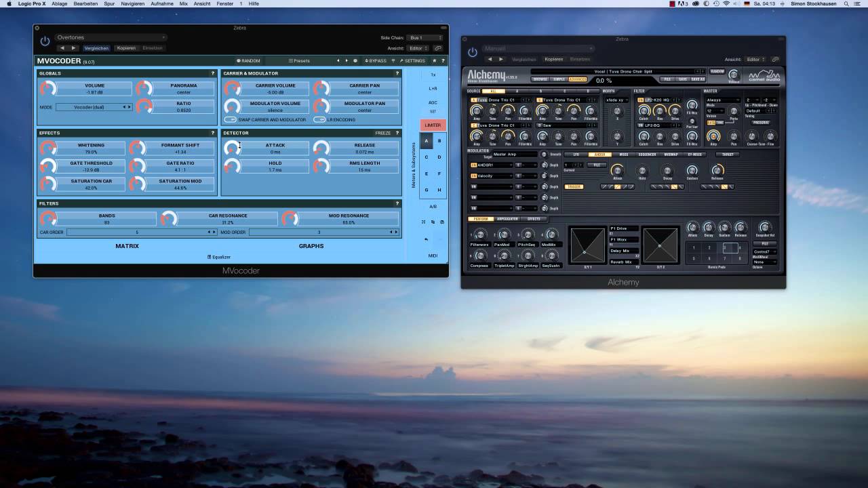Screen dimensions: 868x488
Task: Click the link icon in MVocoder window header
Action: coord(437,48)
